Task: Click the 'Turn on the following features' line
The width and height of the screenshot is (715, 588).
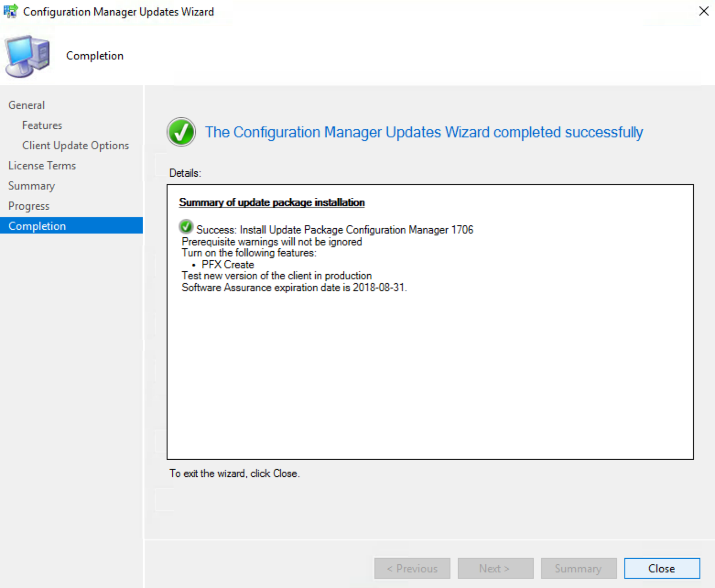Action: [249, 253]
